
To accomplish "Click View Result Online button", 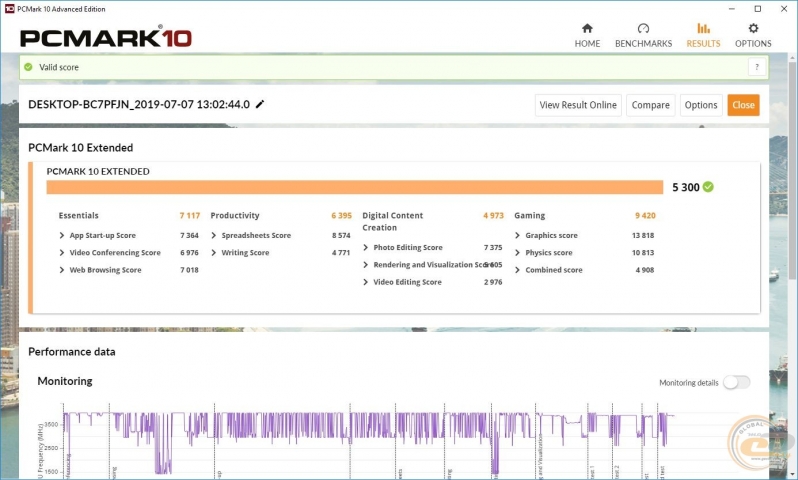I will click(578, 105).
